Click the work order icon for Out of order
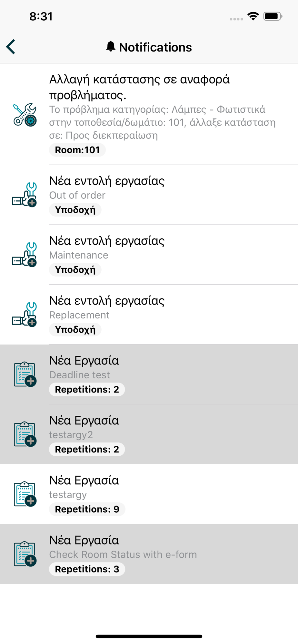298x644 pixels. [x=25, y=195]
